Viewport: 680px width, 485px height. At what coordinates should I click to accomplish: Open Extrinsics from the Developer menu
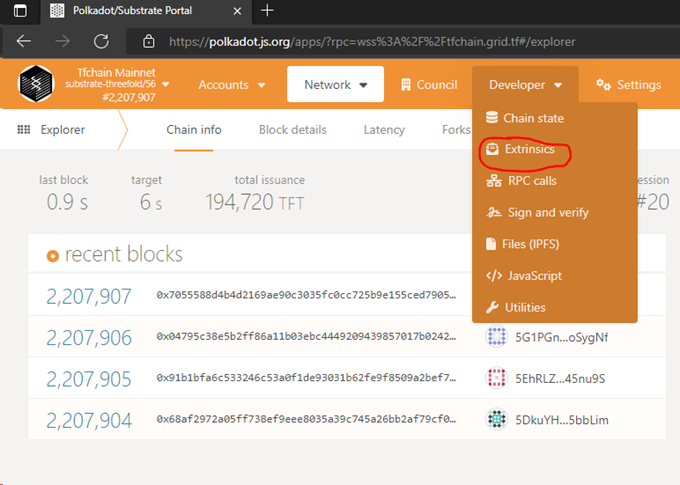click(529, 149)
